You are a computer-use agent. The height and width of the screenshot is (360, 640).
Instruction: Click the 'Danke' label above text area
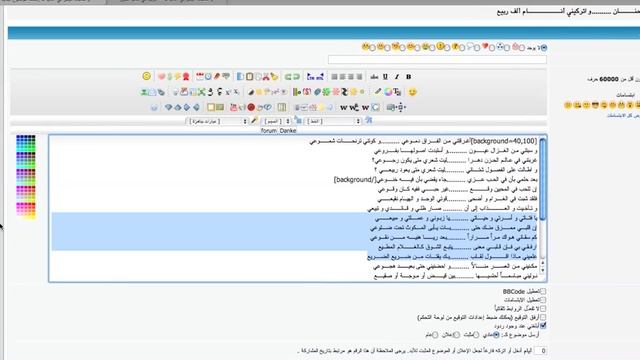pyautogui.click(x=288, y=131)
